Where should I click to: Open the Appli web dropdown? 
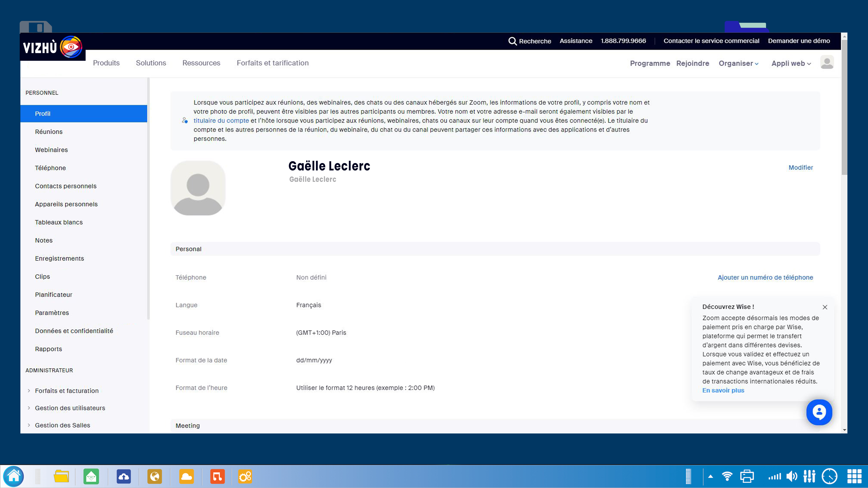tap(791, 63)
